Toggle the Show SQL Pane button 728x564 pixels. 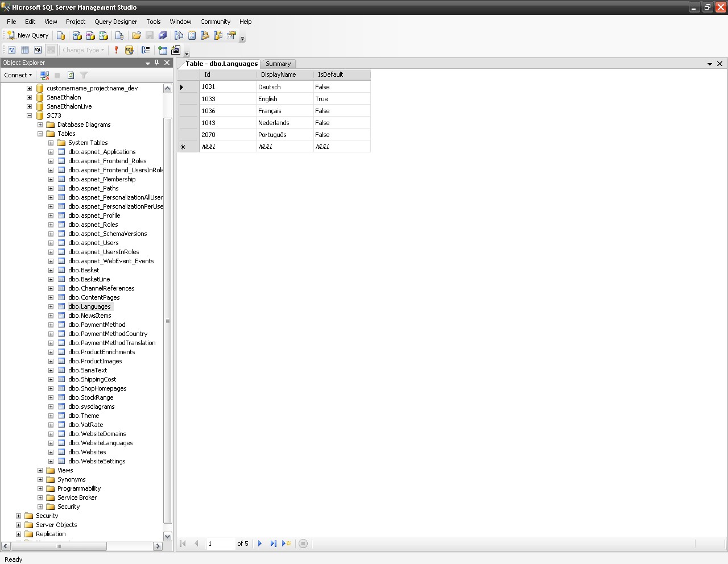(38, 50)
